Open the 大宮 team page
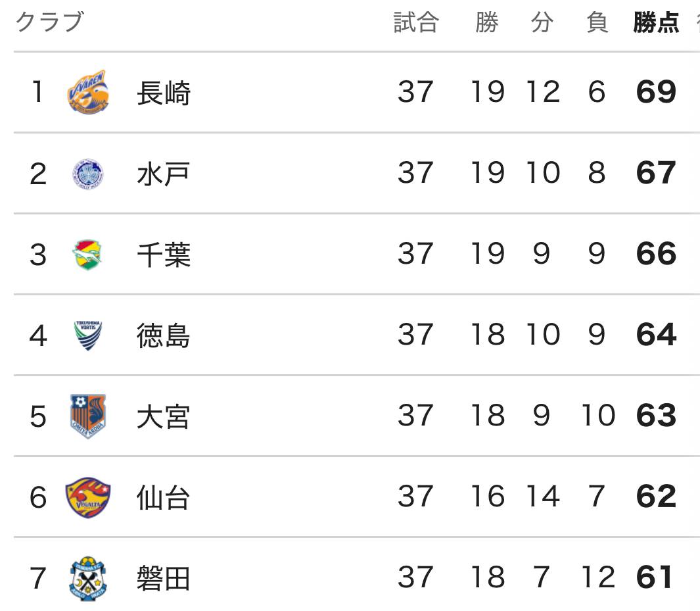Viewport: 700px width, 611px height. coord(164,416)
